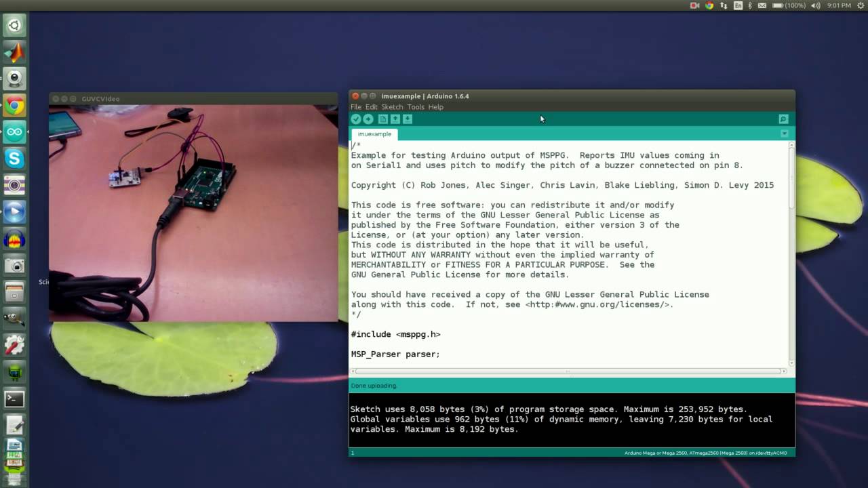Launch MATLAB from the dock
The width and height of the screenshot is (868, 488).
coord(14,52)
